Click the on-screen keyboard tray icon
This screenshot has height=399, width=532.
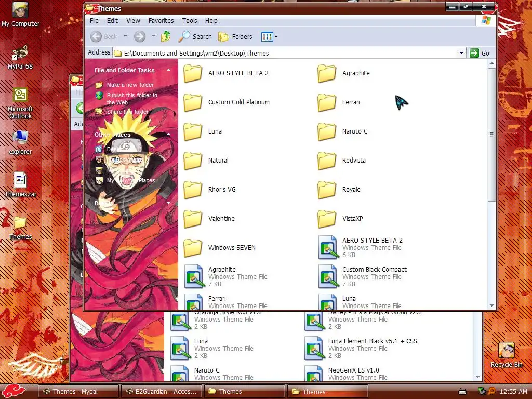(462, 392)
